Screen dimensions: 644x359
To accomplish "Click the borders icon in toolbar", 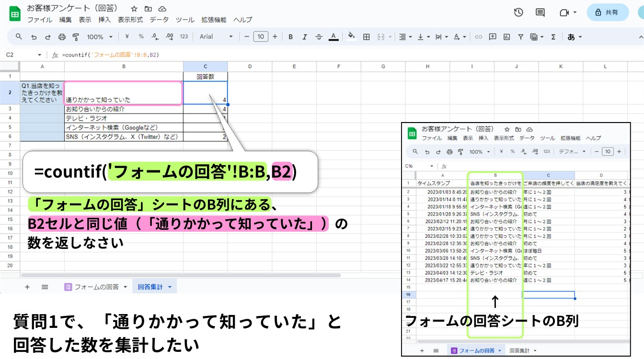I will 367,37.
